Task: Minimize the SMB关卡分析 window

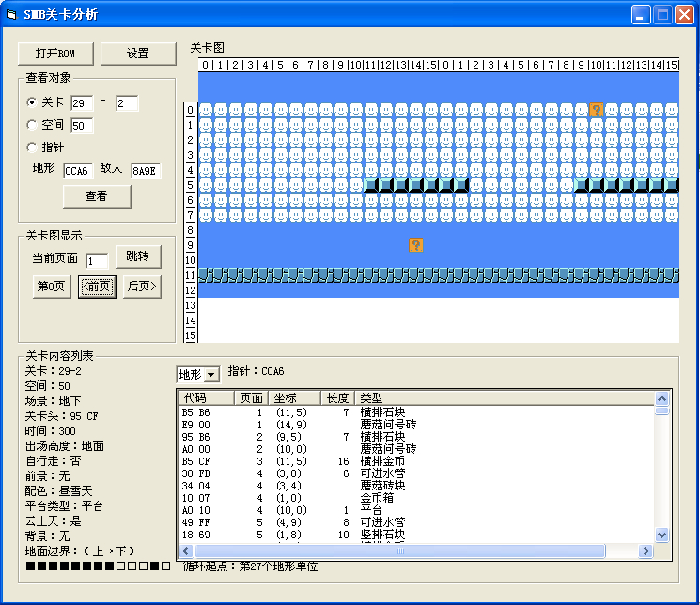Action: [641, 15]
